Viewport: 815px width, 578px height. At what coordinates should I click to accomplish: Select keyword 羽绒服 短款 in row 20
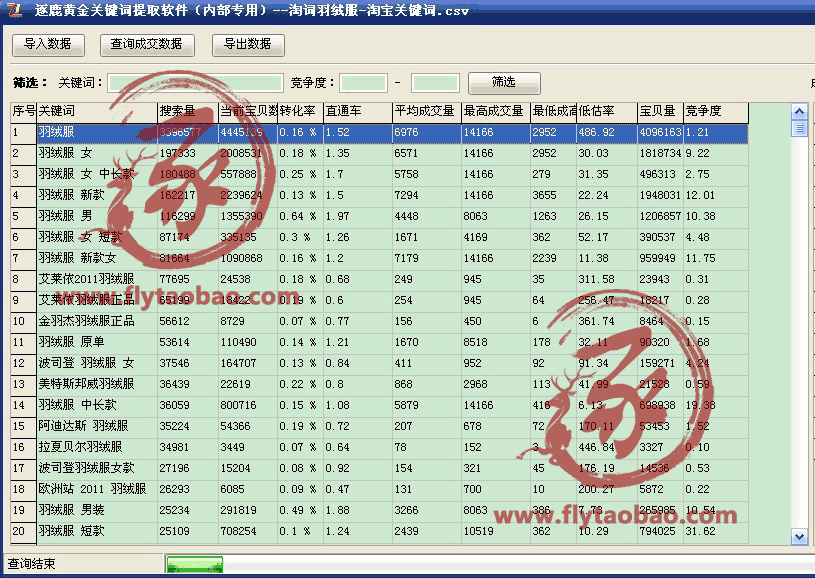(x=72, y=531)
